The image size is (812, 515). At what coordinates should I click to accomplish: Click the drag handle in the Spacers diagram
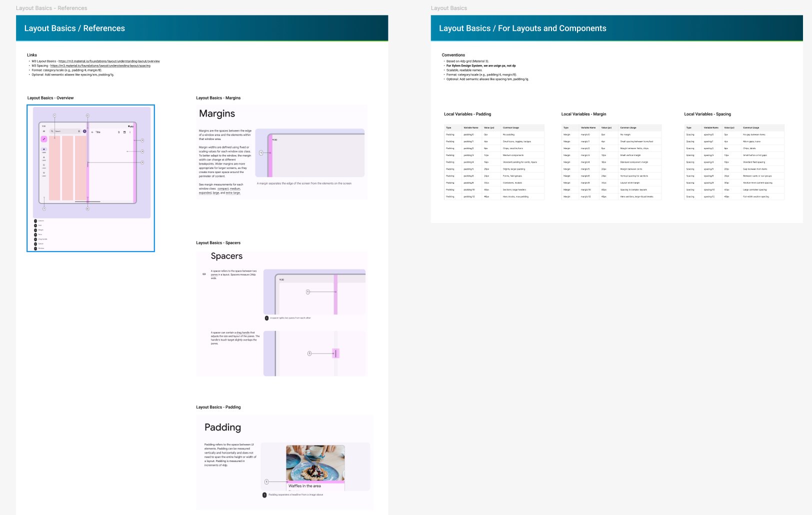coord(335,353)
